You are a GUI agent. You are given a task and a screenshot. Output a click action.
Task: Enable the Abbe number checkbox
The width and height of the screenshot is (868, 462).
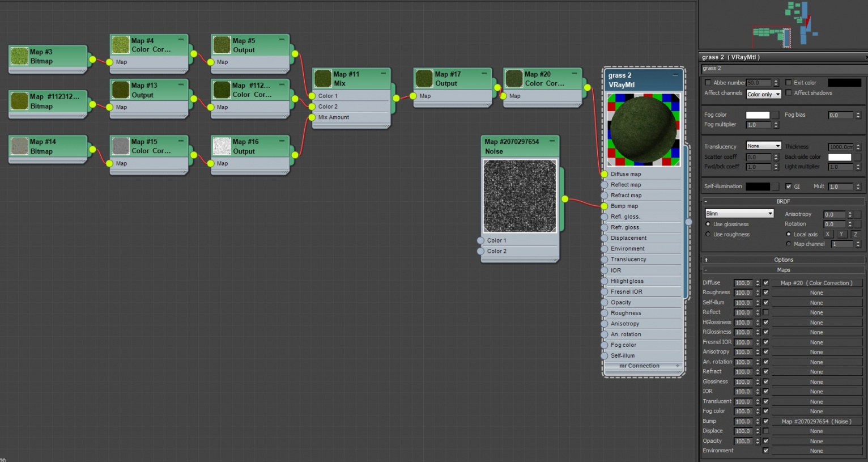pyautogui.click(x=708, y=83)
